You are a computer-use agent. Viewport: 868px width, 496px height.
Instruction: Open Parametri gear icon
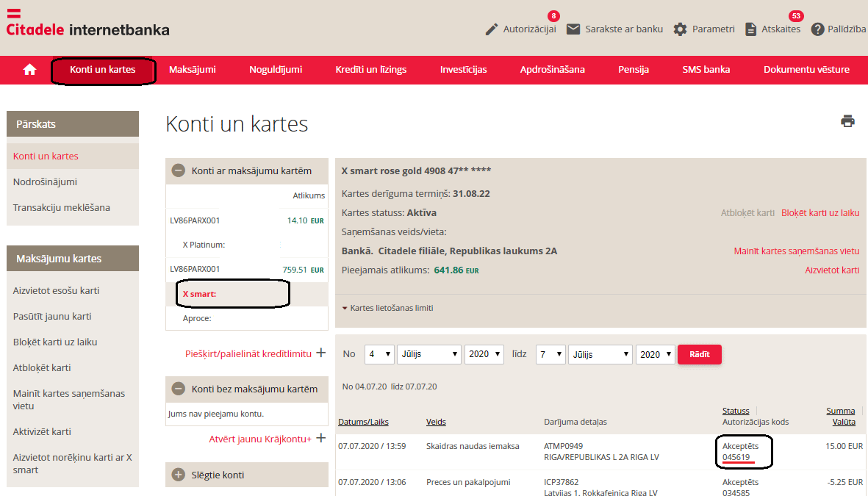680,29
